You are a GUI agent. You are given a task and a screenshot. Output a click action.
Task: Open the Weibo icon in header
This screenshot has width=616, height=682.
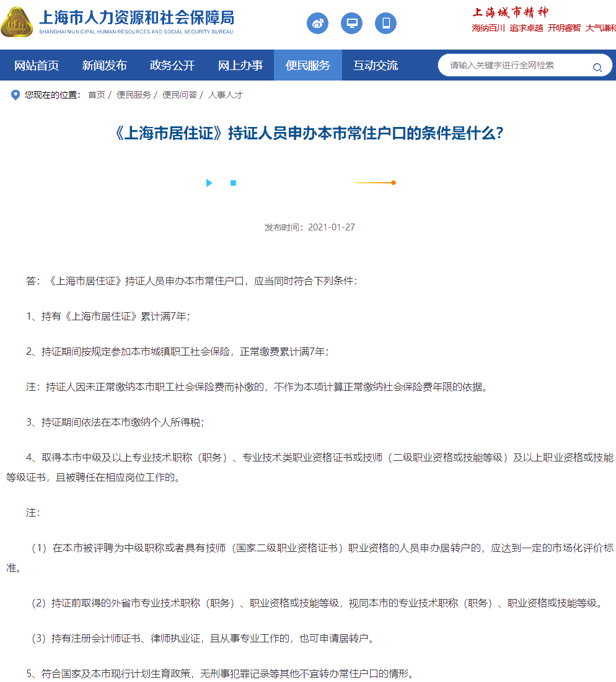[x=317, y=23]
